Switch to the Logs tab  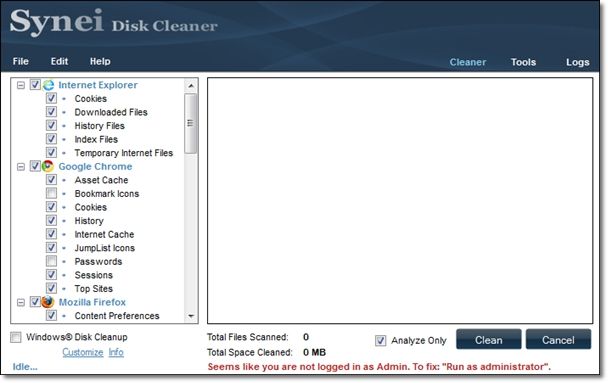tap(577, 62)
